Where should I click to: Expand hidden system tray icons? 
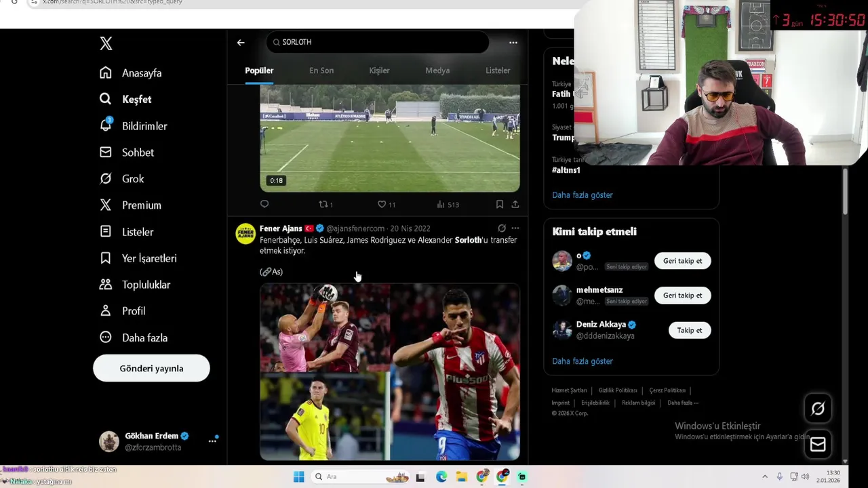[765, 476]
